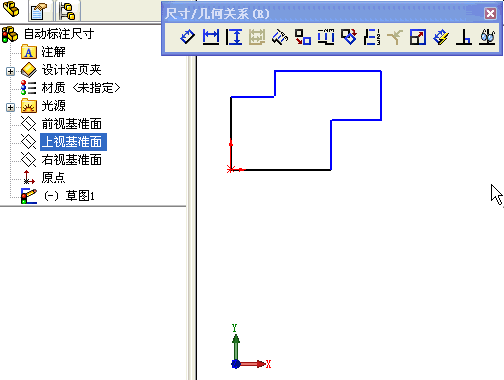Select the Horizontal Ordinate Dimension tool

(x=326, y=37)
